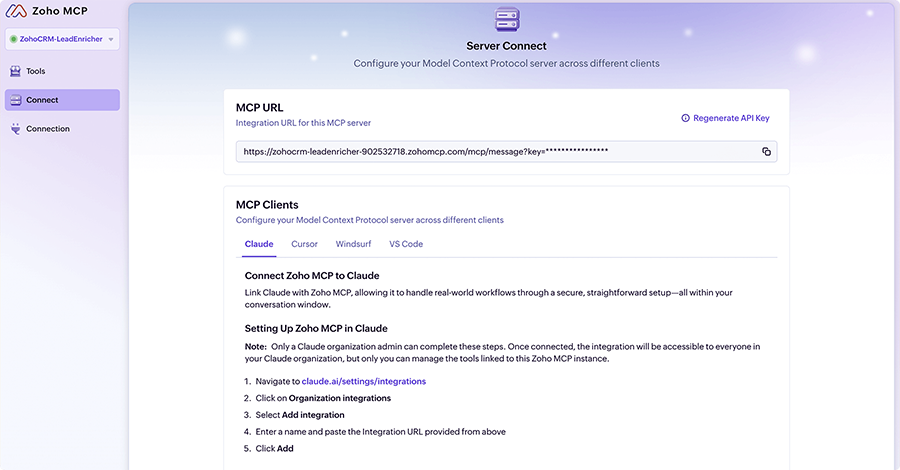Switch to the Windsurf tab

(353, 244)
